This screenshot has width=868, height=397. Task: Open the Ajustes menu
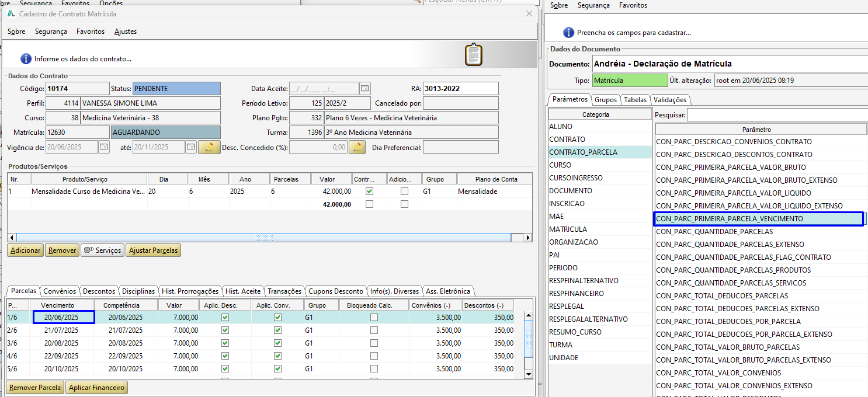pyautogui.click(x=126, y=32)
